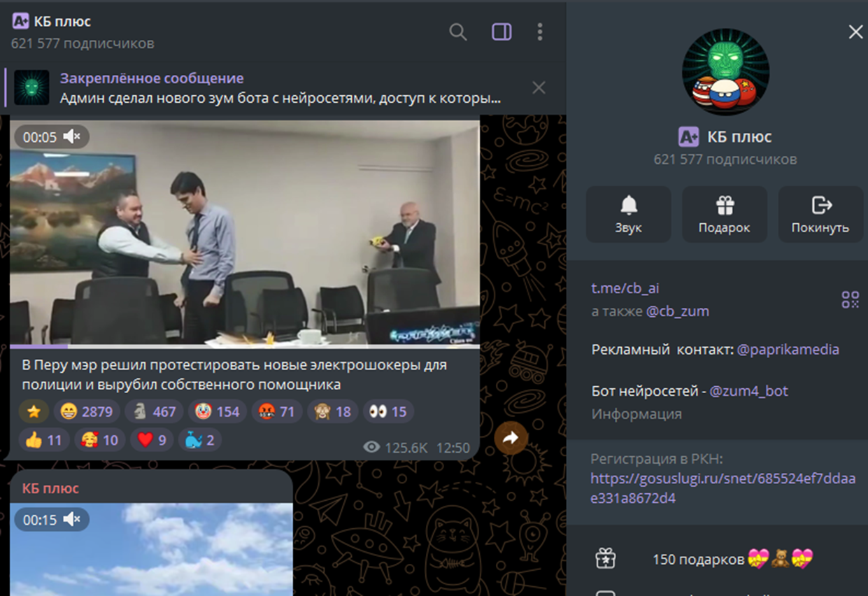Open the pinned message text

coord(280,99)
